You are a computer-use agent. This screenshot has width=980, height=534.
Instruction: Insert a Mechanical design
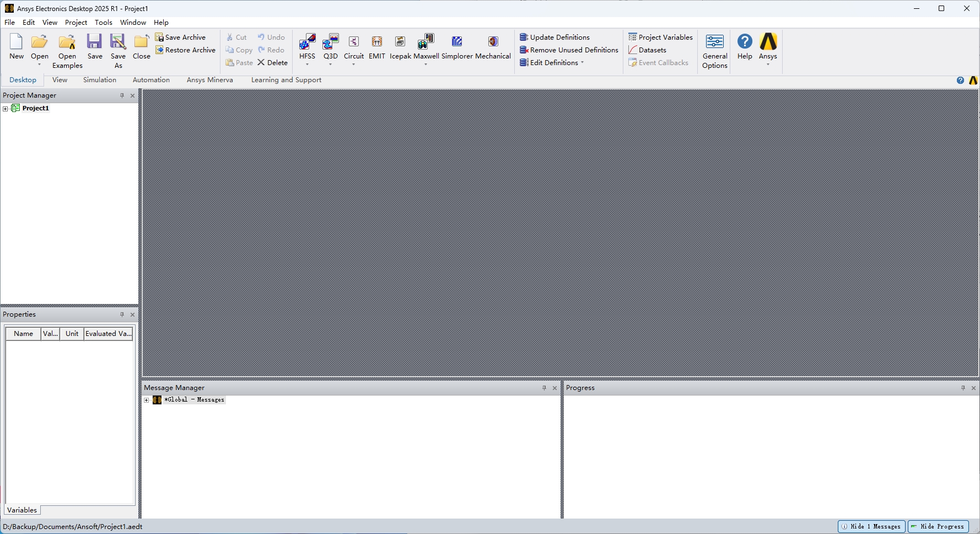(493, 42)
